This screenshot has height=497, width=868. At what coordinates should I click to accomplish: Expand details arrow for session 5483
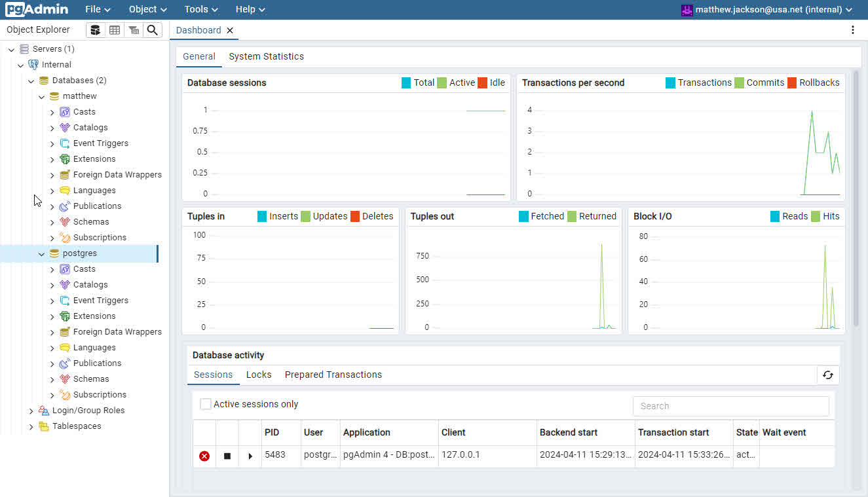click(x=250, y=456)
